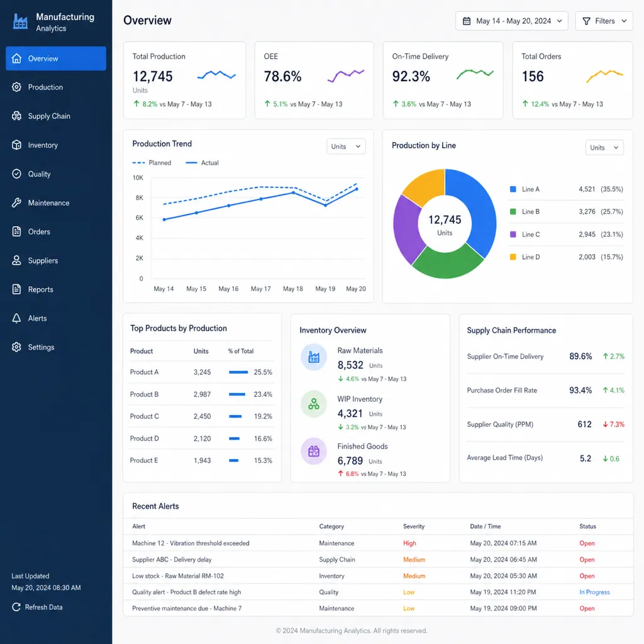Click the Line A blue color swatch

pos(513,189)
